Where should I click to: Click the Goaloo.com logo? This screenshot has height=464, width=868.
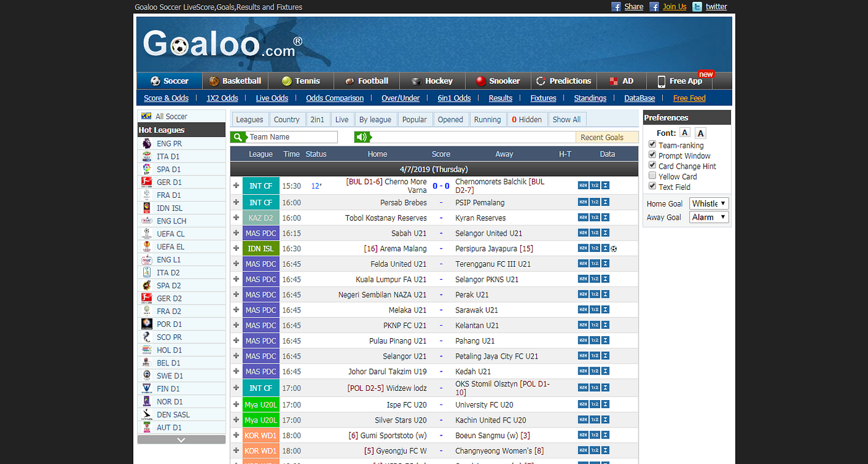[223, 44]
